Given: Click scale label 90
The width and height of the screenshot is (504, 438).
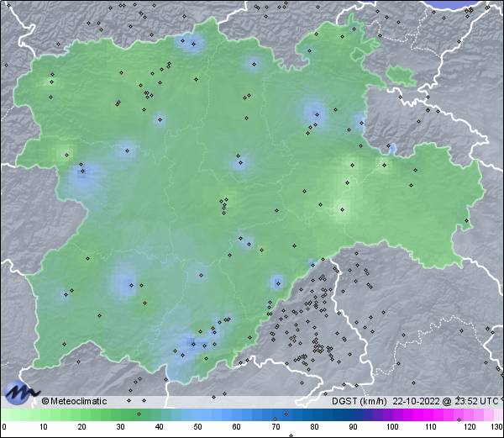Looking at the screenshot, I should click(354, 427).
